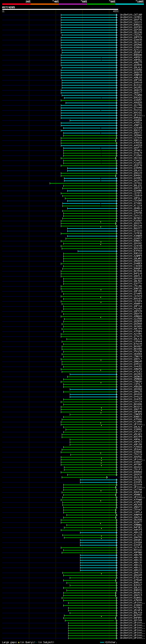Select the UniRef100_O82142 label

click(131, 42)
